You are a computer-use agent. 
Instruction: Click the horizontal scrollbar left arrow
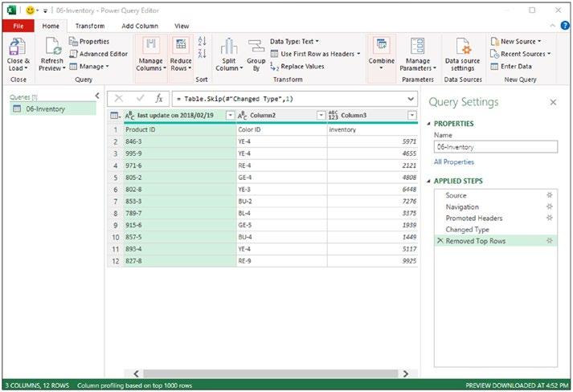[136, 374]
